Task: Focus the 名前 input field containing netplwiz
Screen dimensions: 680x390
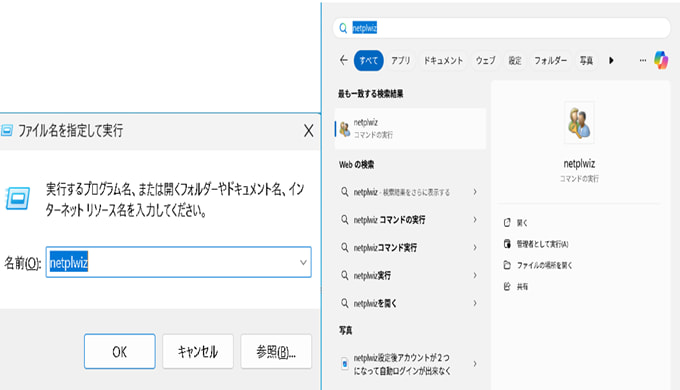Action: pos(178,262)
